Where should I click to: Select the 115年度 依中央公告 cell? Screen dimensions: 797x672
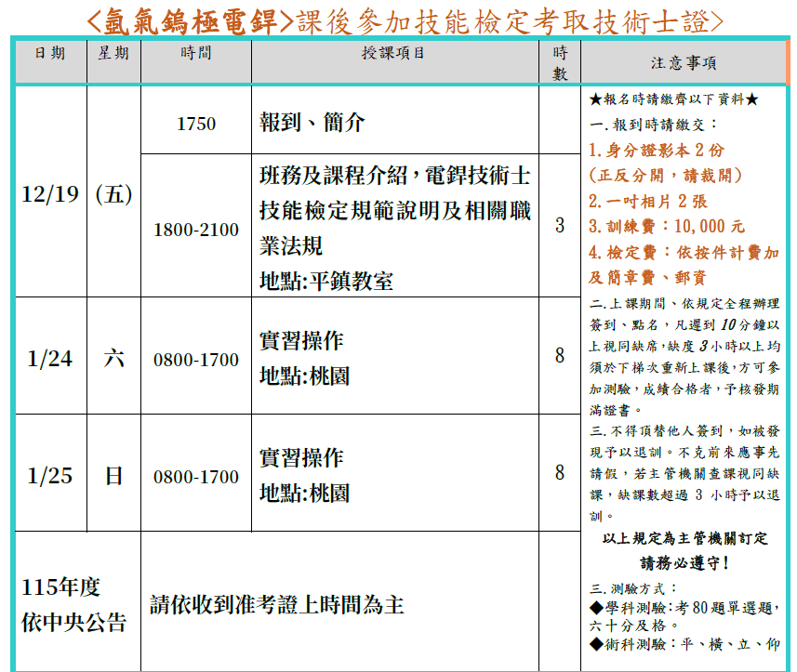pos(74,604)
